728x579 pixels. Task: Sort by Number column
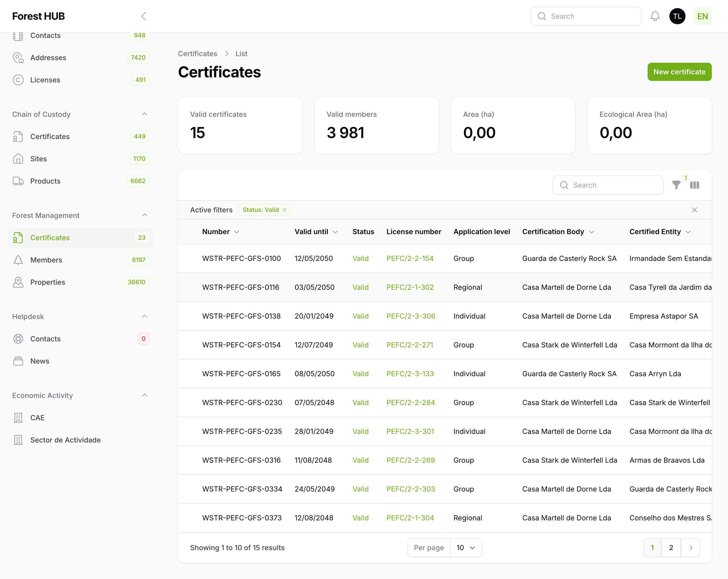[221, 232]
